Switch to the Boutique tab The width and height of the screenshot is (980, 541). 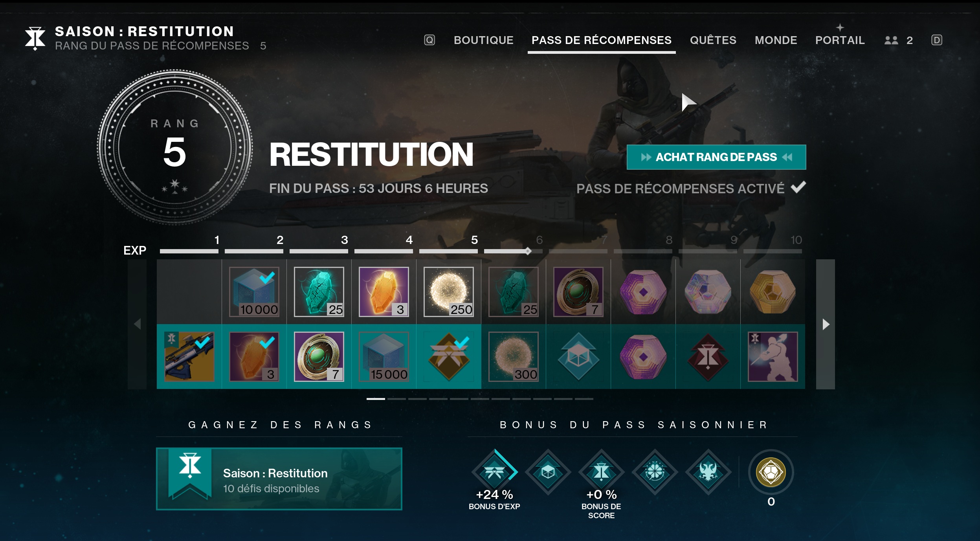(483, 40)
